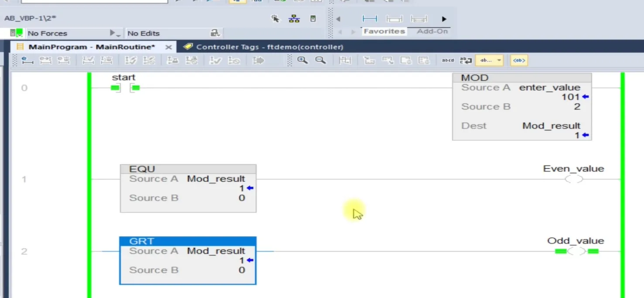Click the Favorites palette tab
Screen dimensions: 644x298
coord(384,31)
